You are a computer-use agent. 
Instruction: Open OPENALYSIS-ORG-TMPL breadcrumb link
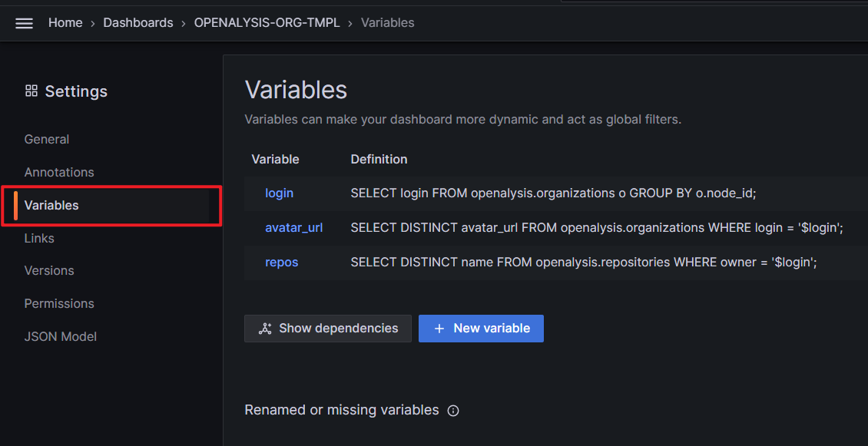pyautogui.click(x=267, y=23)
